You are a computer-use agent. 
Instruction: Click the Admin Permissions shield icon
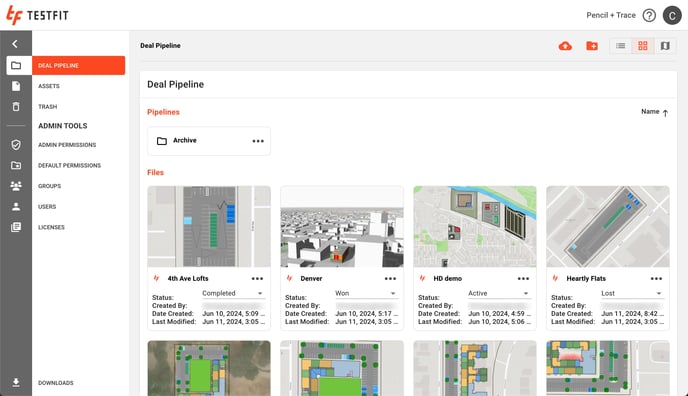pyautogui.click(x=16, y=145)
